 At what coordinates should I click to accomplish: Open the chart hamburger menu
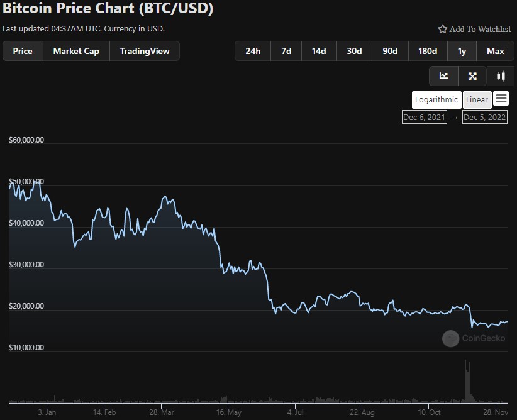pyautogui.click(x=501, y=99)
